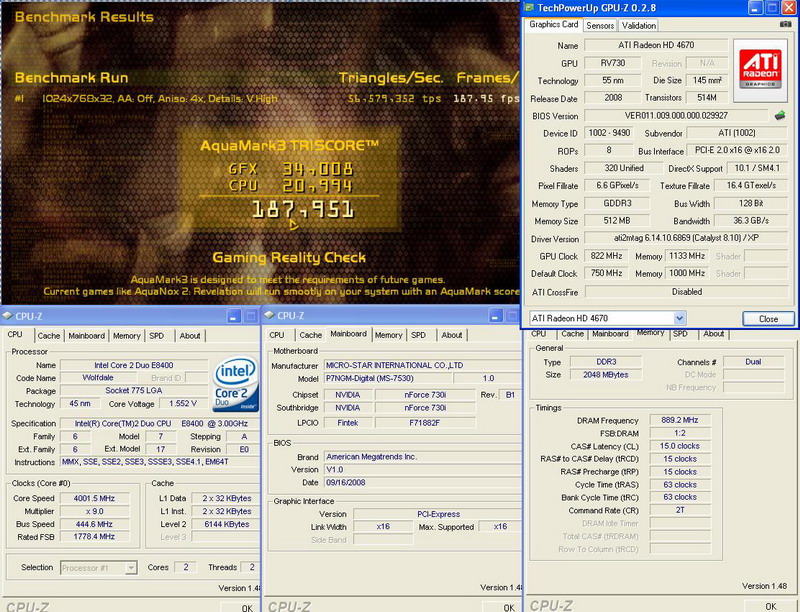This screenshot has height=612, width=800.
Task: Open Cache tab in CPU-Z Processor window
Action: point(49,336)
